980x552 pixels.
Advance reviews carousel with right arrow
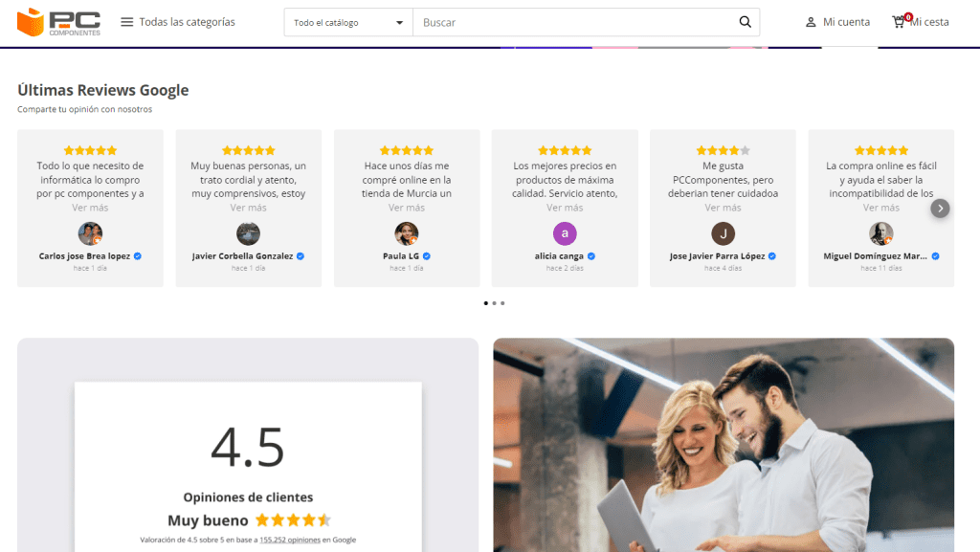coord(940,208)
